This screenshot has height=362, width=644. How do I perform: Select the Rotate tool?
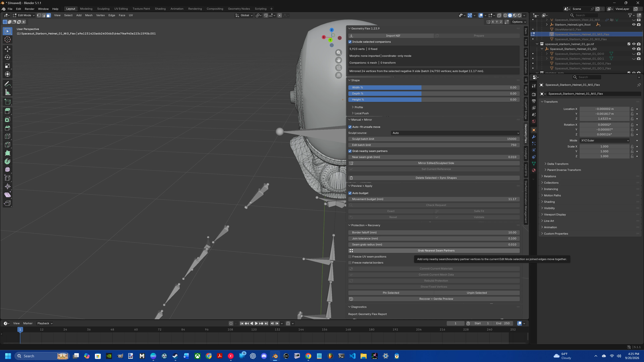pos(8,57)
